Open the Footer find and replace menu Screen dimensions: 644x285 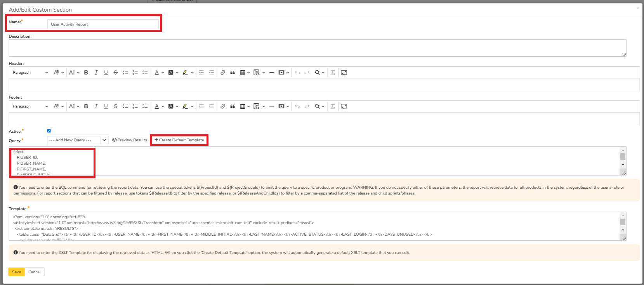click(319, 106)
